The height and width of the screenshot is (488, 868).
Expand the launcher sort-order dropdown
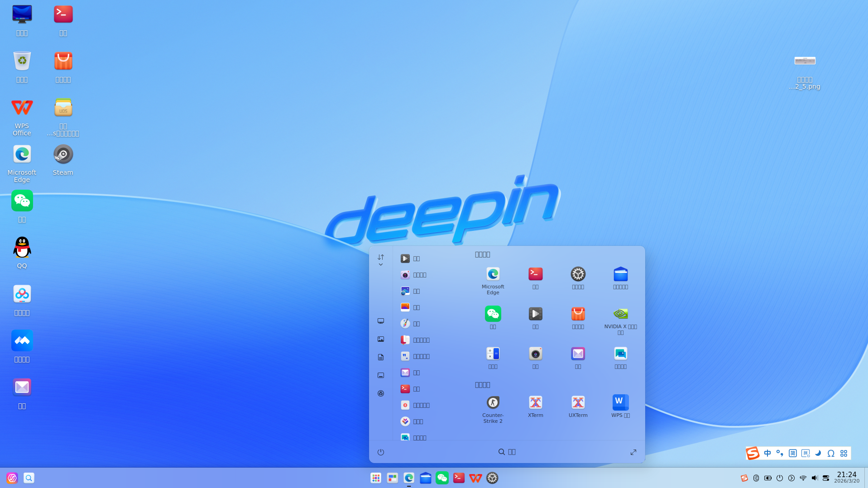point(381,260)
